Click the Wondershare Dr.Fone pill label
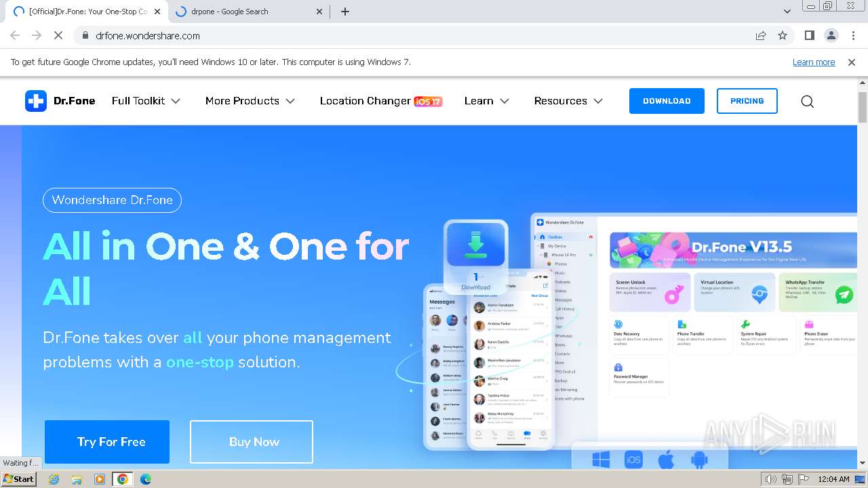This screenshot has height=488, width=868. click(112, 200)
